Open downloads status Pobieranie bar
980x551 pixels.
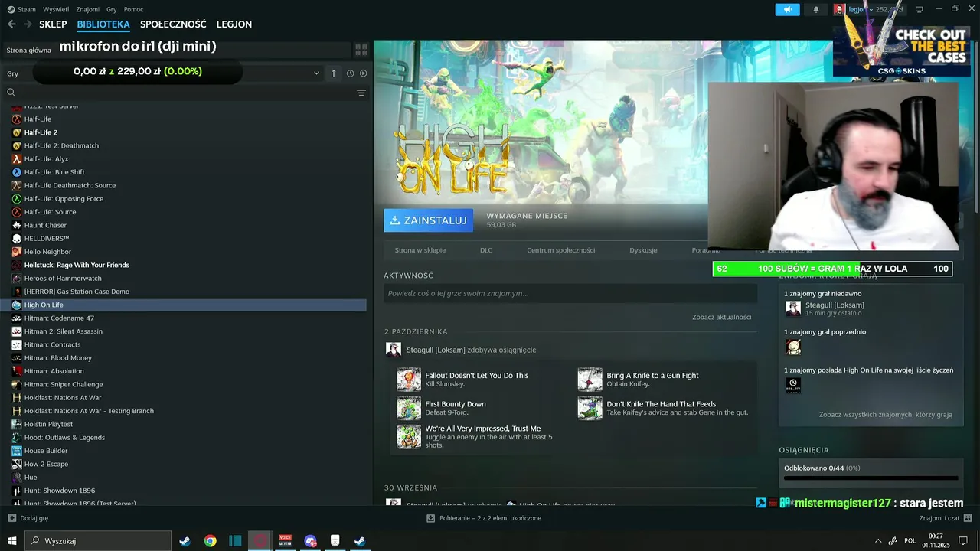(x=484, y=518)
